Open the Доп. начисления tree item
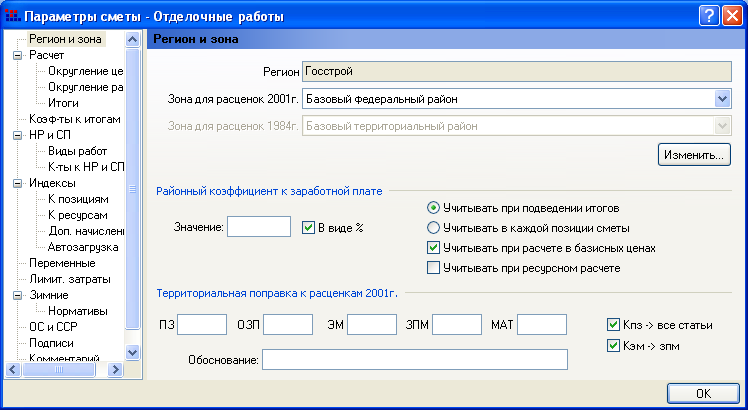The height and width of the screenshot is (410, 748). click(86, 231)
